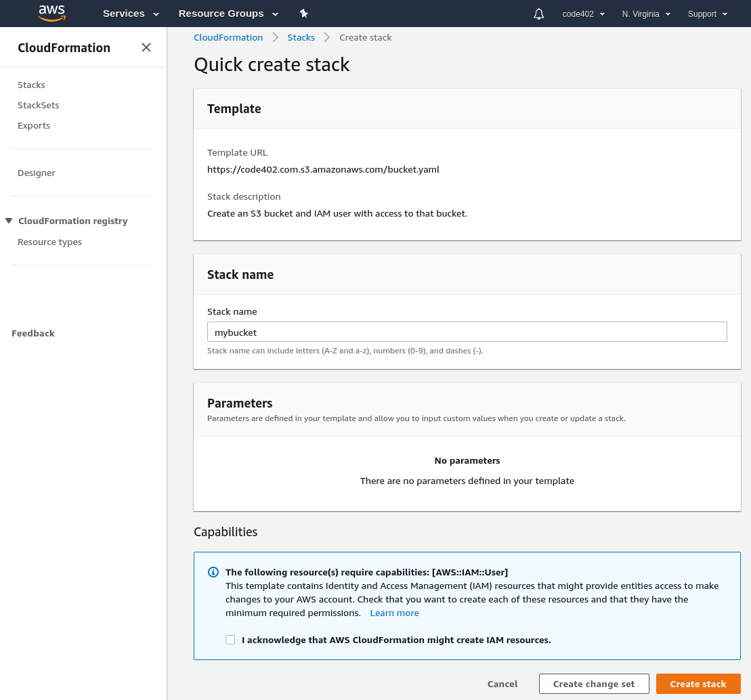Go to CloudFormation breadcrumb link
The image size is (751, 700).
coord(228,37)
